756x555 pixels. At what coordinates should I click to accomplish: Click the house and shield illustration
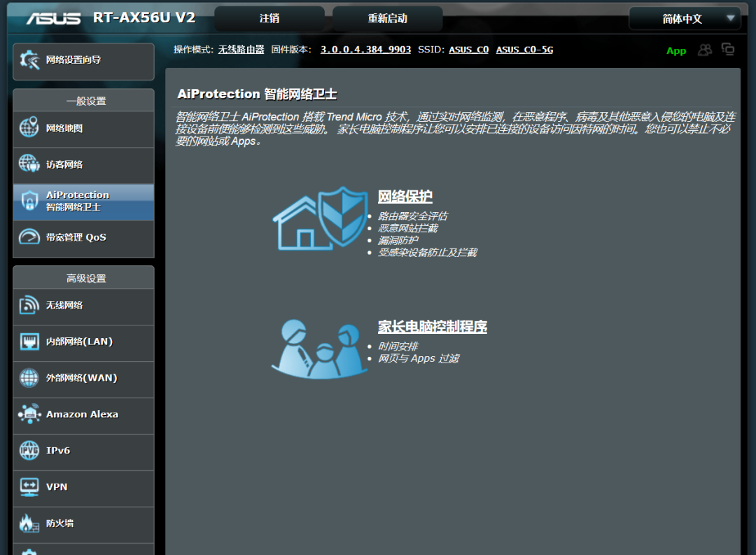[x=321, y=219]
